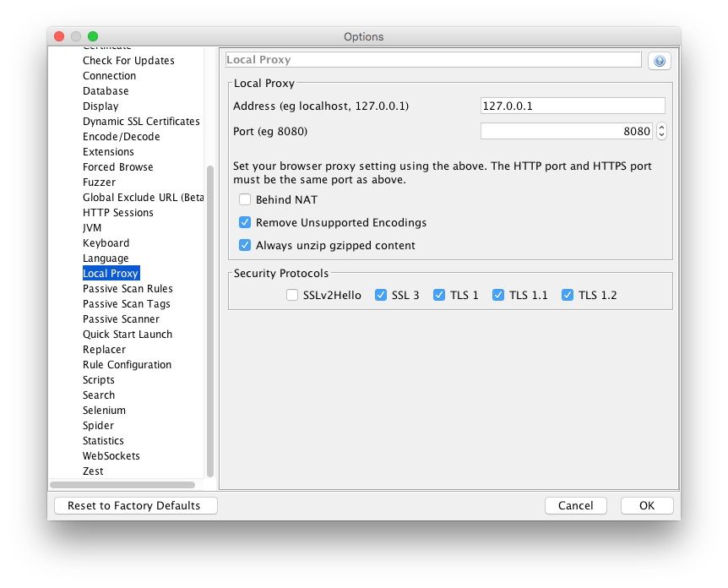Enable the SSLv2Hello protocol

(292, 295)
